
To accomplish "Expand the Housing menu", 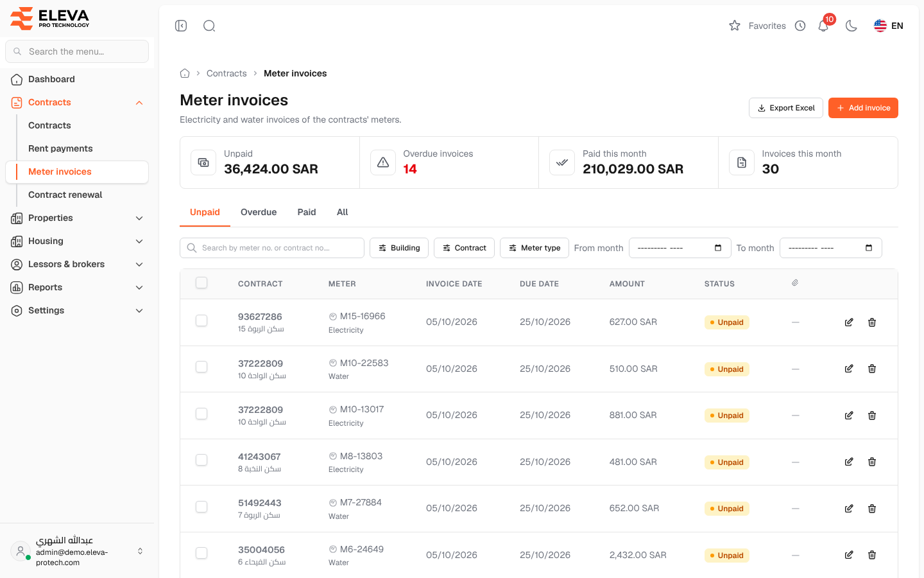I will (77, 241).
